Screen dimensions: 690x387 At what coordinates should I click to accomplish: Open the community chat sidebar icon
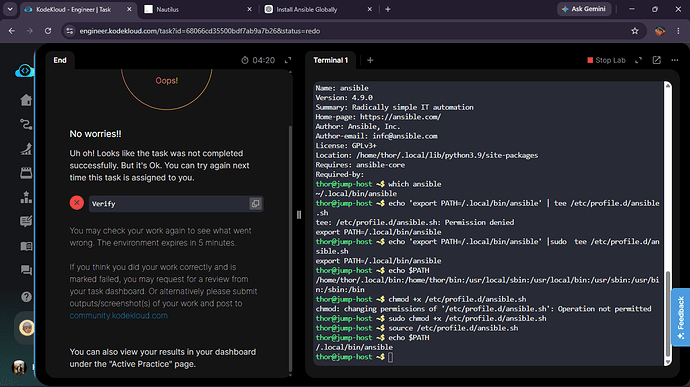point(26,270)
